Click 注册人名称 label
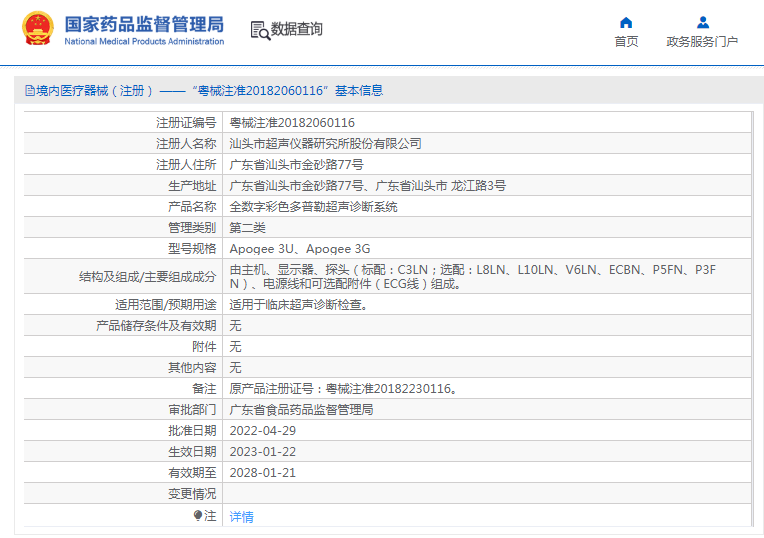This screenshot has width=764, height=538. pos(186,144)
